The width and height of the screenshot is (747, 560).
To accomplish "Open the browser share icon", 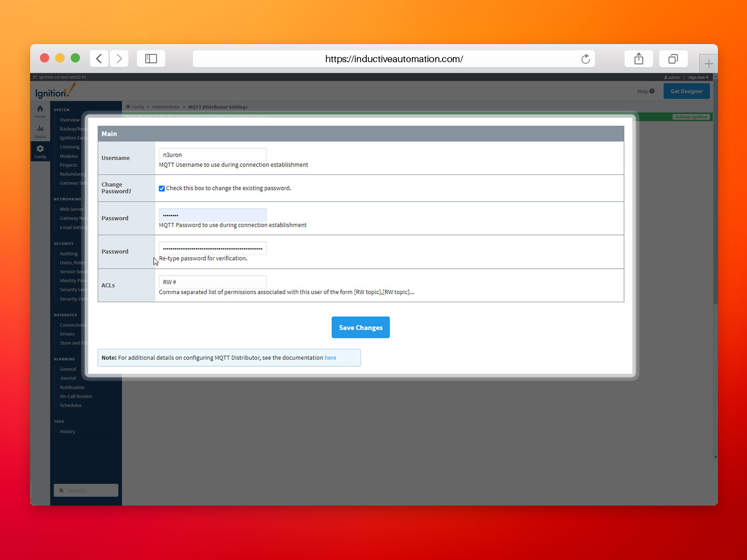I will point(639,59).
